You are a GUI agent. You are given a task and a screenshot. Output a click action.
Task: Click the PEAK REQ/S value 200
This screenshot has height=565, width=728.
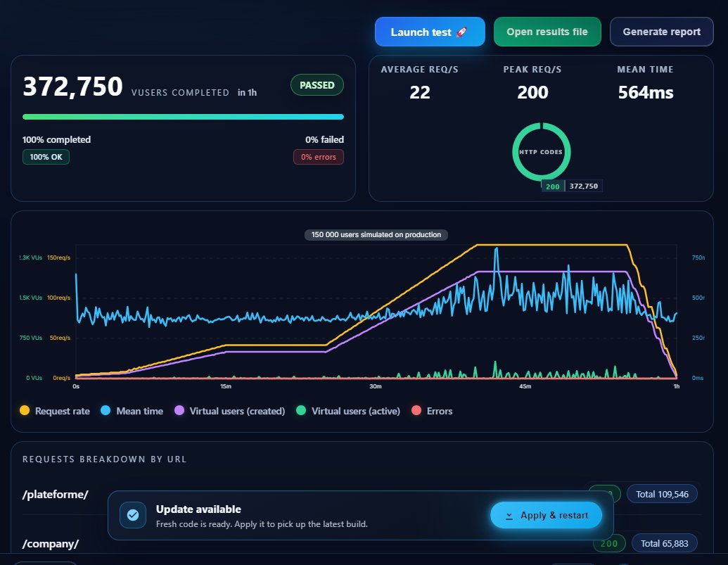(532, 92)
